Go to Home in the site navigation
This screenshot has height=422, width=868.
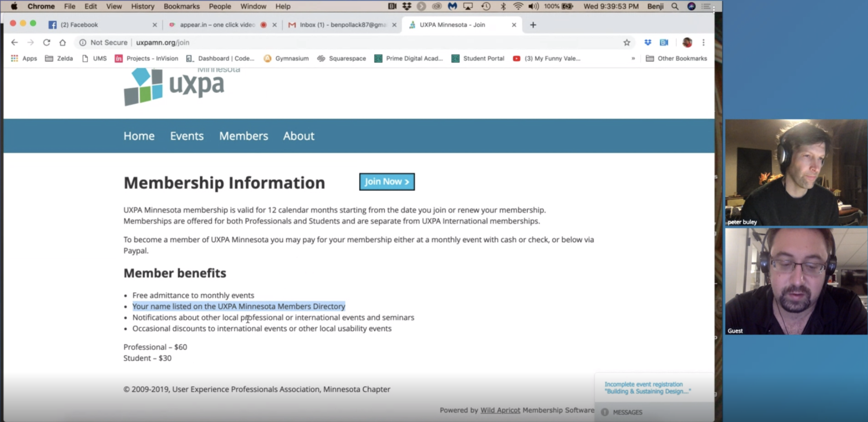(x=139, y=136)
